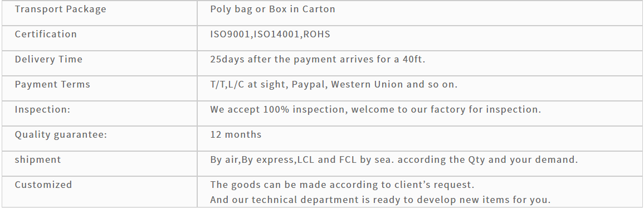Click the shipment row label
The image size is (644, 208).
pos(38,159)
